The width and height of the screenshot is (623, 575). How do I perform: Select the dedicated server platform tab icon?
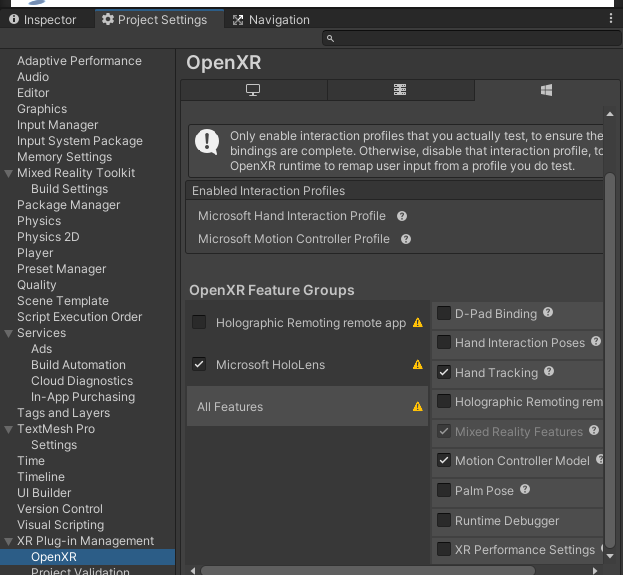click(400, 90)
